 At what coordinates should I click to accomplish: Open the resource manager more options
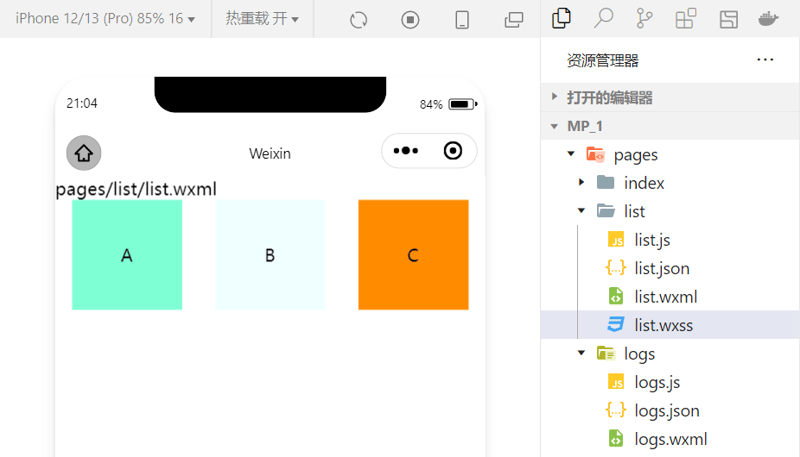[765, 60]
